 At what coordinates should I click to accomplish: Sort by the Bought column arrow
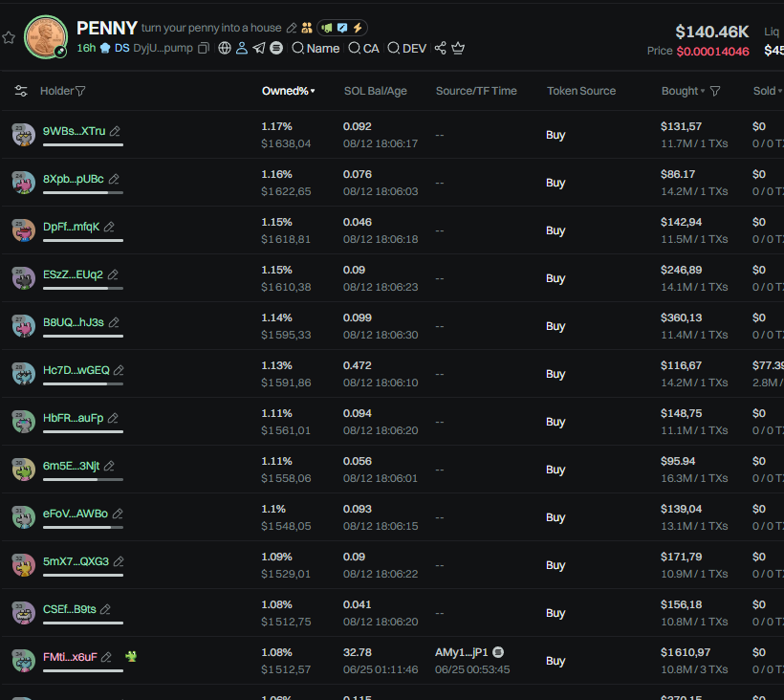pyautogui.click(x=703, y=91)
